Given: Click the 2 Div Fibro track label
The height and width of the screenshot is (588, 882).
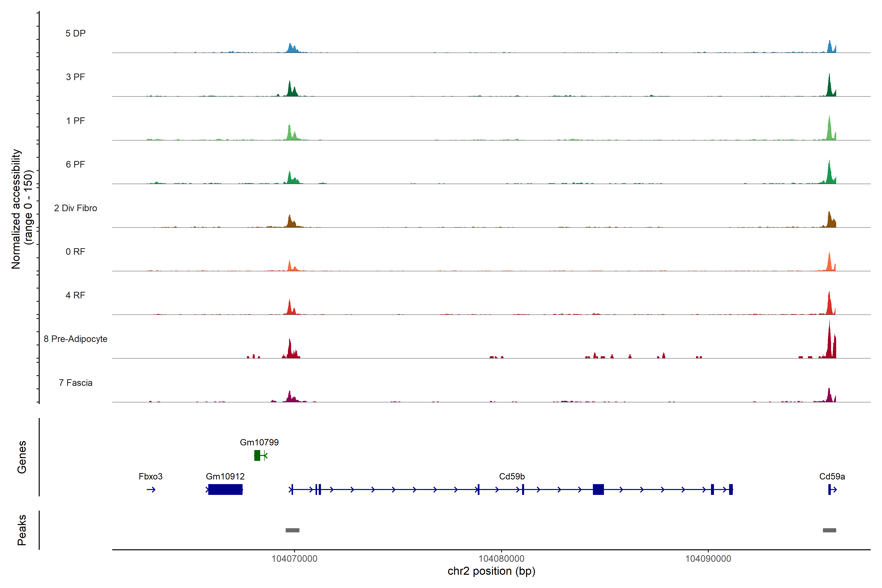Looking at the screenshot, I should (75, 208).
